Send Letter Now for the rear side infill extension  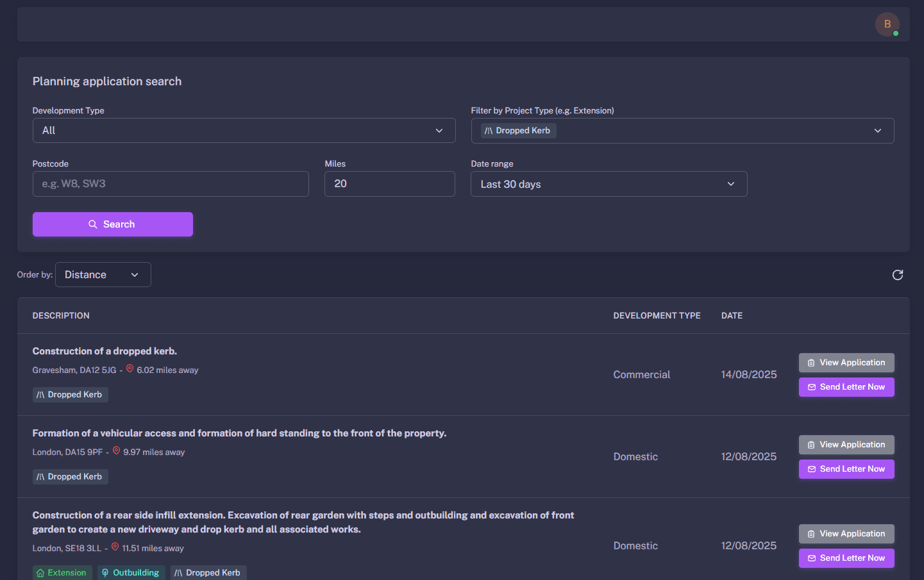tap(846, 558)
